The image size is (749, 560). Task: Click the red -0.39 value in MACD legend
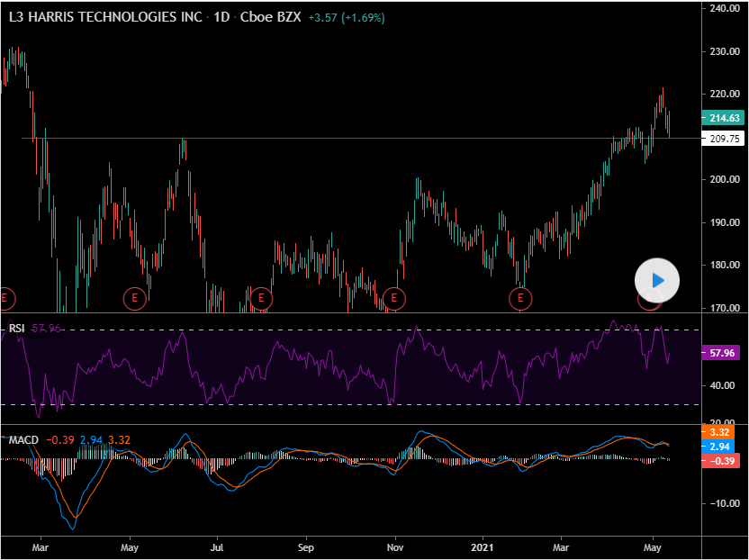60,439
